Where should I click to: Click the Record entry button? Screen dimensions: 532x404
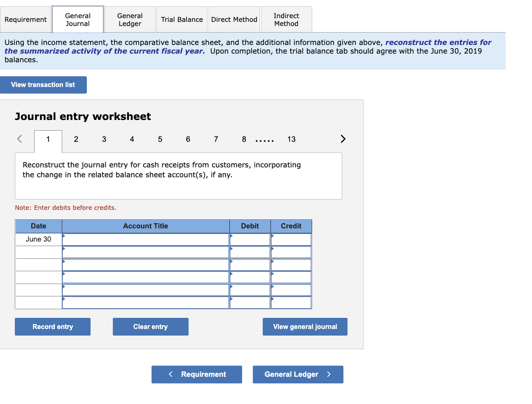pyautogui.click(x=53, y=326)
